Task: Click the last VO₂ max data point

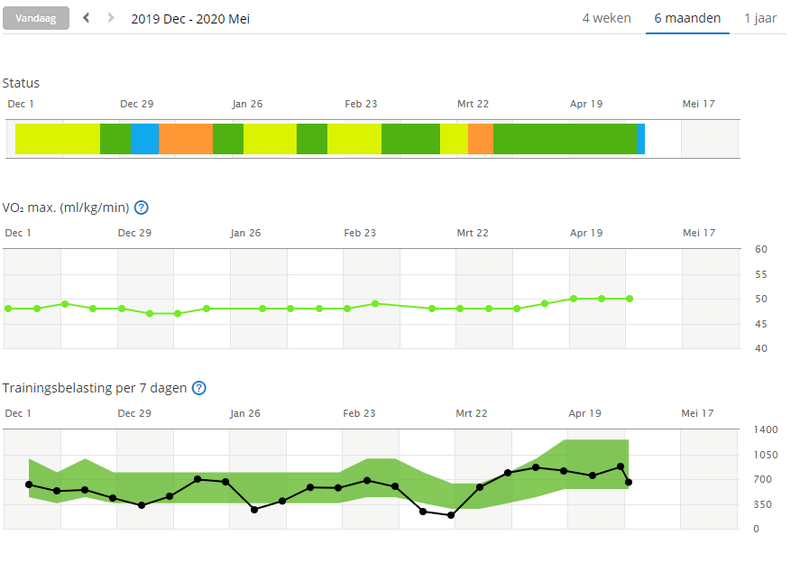Action: point(629,298)
